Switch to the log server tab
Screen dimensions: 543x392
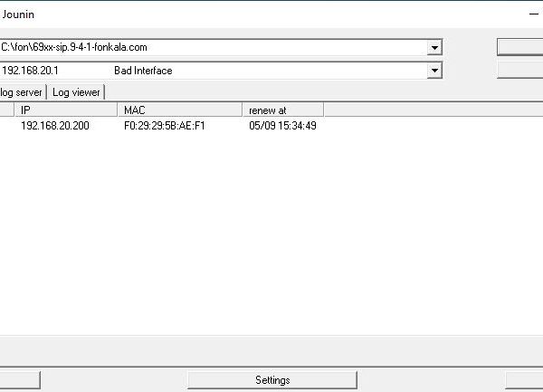point(23,92)
